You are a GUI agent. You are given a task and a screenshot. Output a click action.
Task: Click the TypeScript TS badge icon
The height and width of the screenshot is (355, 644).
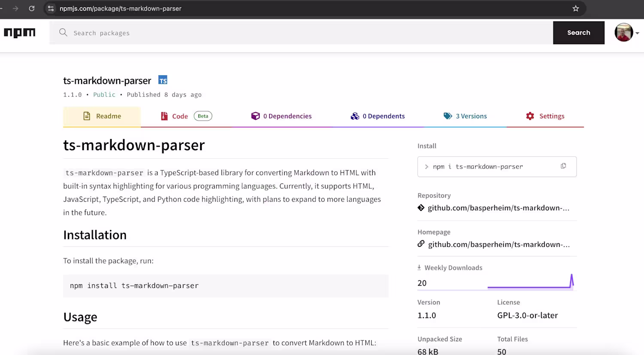(x=163, y=80)
